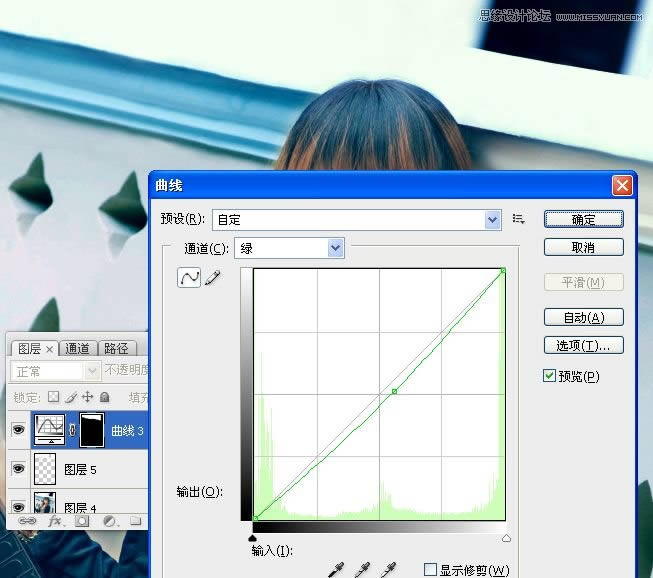Switch to the 通道 channels tab
The image size is (653, 578).
[78, 348]
